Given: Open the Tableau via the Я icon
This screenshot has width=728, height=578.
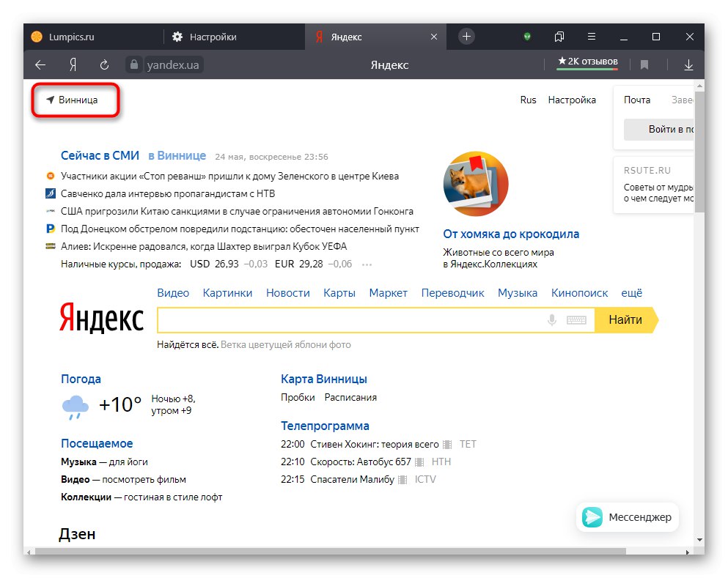Looking at the screenshot, I should pos(71,64).
